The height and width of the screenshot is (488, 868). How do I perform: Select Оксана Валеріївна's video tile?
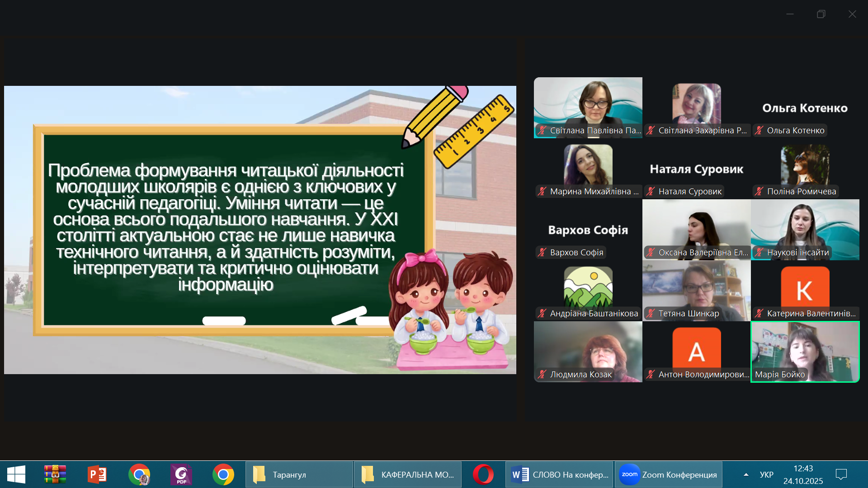(x=697, y=230)
